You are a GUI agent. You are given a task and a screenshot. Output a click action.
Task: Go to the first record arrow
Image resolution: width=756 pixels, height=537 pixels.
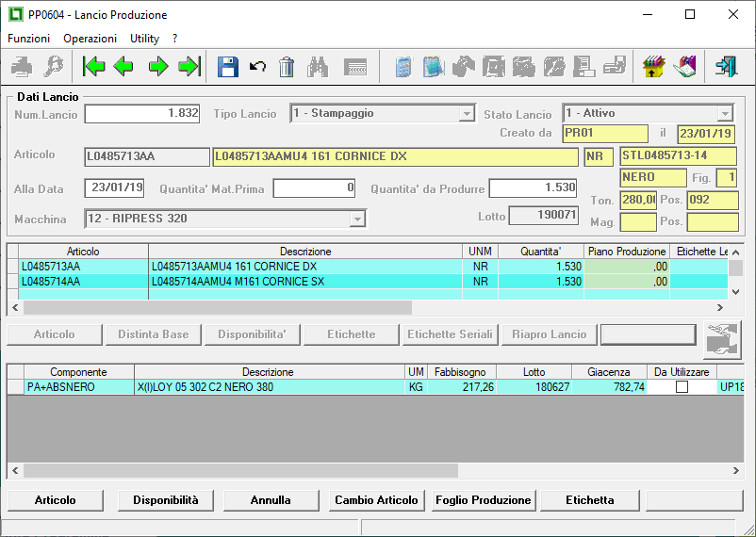click(93, 66)
